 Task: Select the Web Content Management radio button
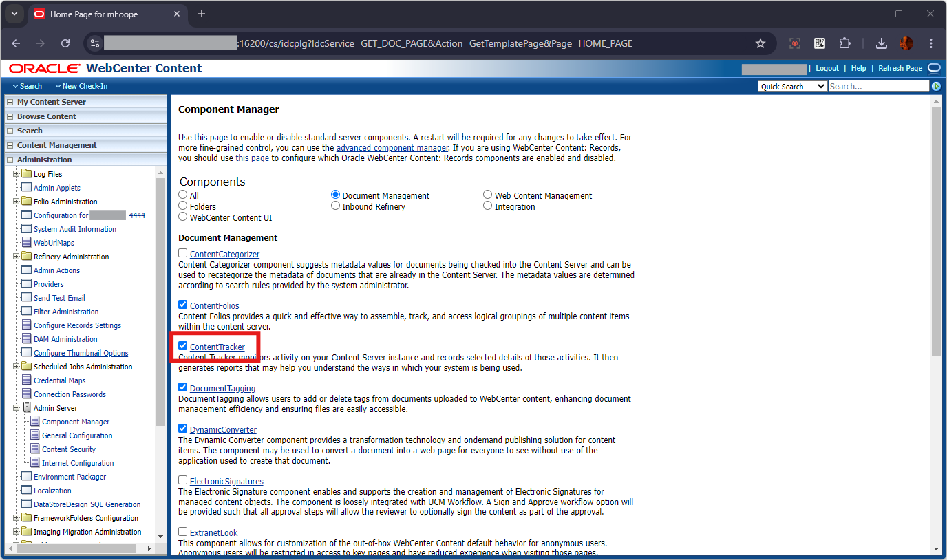click(488, 195)
